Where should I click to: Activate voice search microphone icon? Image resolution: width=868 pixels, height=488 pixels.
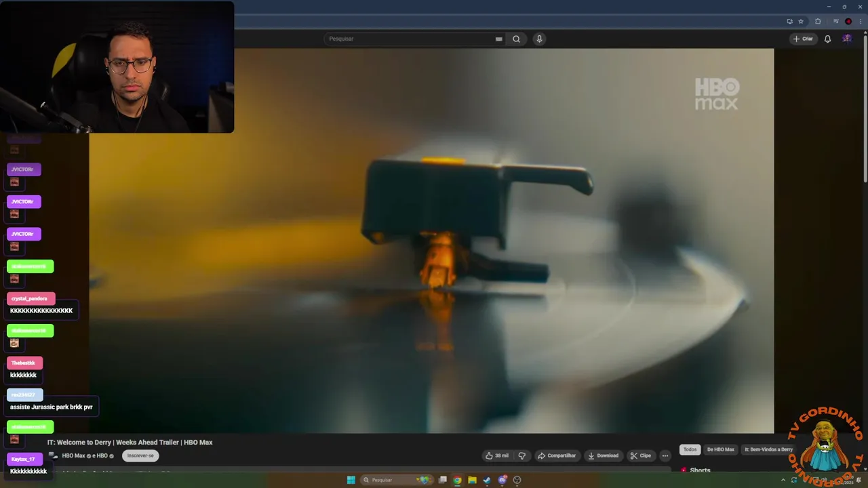(539, 39)
